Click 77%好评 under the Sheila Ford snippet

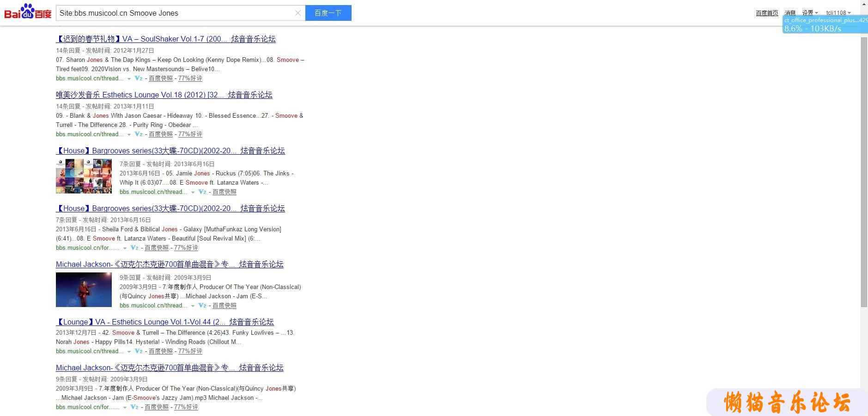[x=186, y=248]
